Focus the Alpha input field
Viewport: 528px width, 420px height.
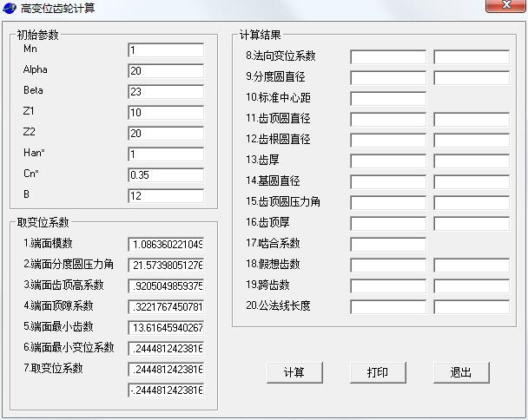click(166, 71)
